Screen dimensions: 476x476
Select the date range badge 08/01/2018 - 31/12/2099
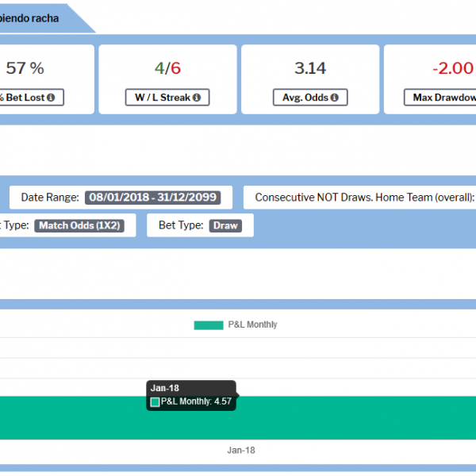click(152, 198)
